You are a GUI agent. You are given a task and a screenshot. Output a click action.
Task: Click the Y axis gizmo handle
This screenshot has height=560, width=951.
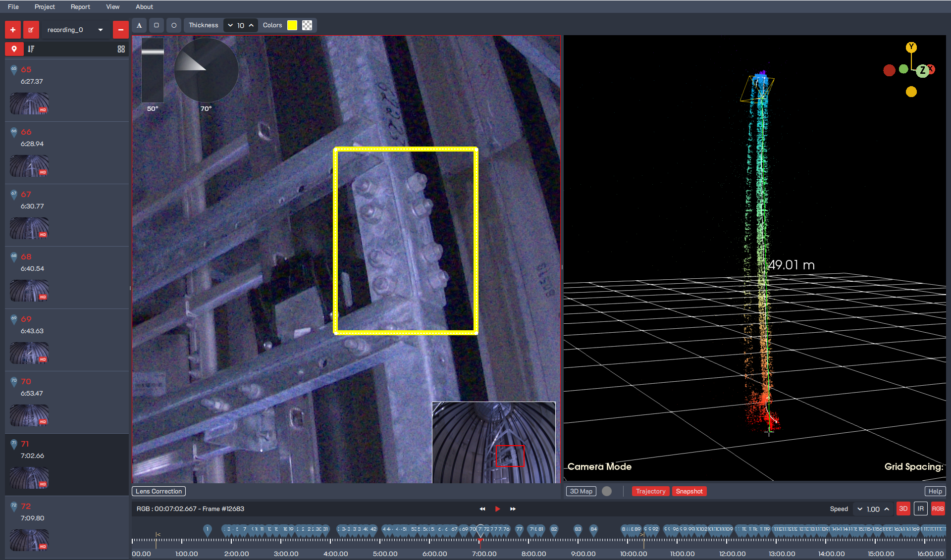click(911, 47)
